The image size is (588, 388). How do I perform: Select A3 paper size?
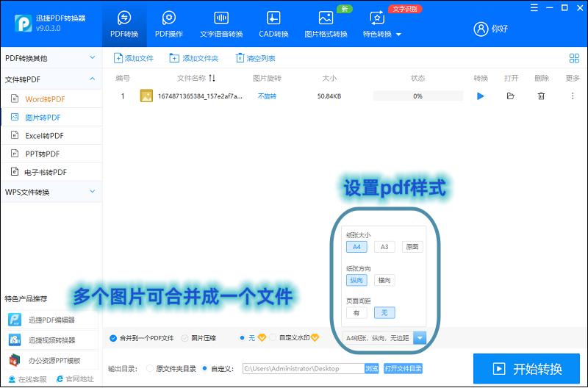pos(384,247)
